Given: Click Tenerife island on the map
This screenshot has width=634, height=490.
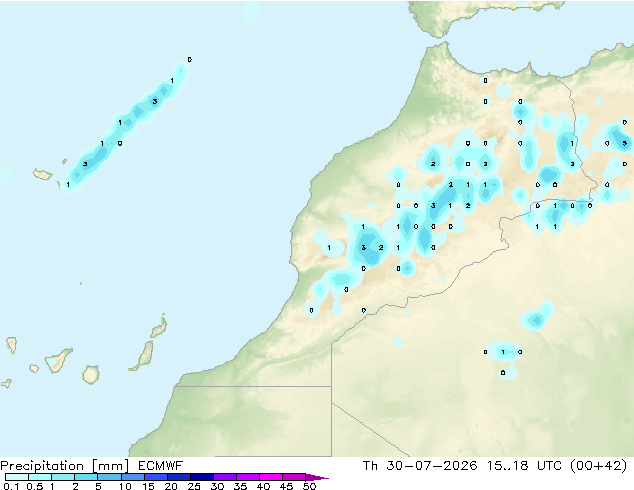Looking at the screenshot, I should click(x=58, y=360).
